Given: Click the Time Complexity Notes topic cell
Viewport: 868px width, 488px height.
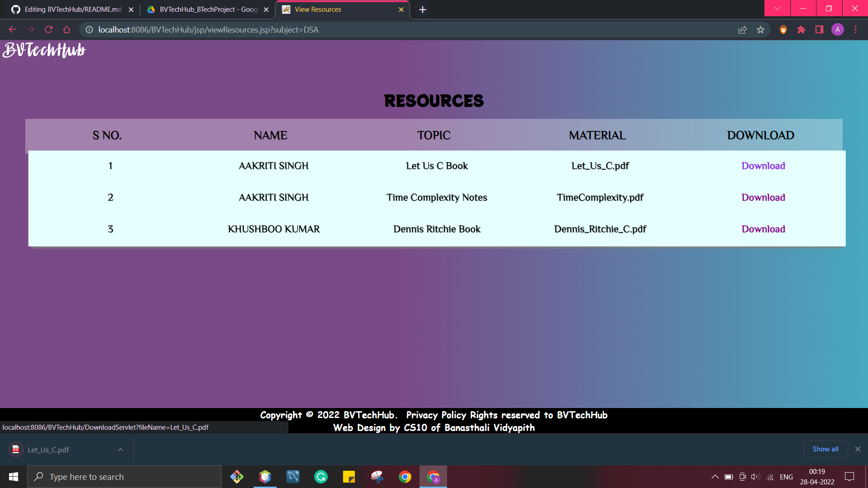Looking at the screenshot, I should pyautogui.click(x=437, y=197).
